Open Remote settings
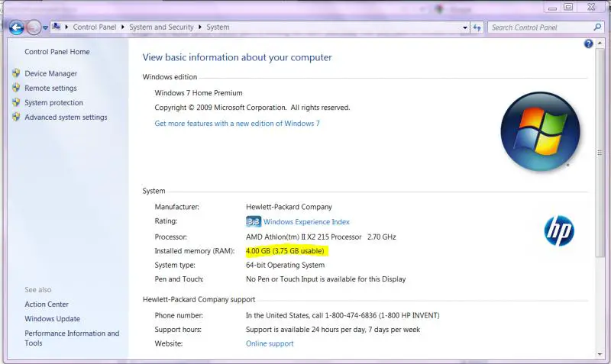This screenshot has height=364, width=611. tap(50, 88)
